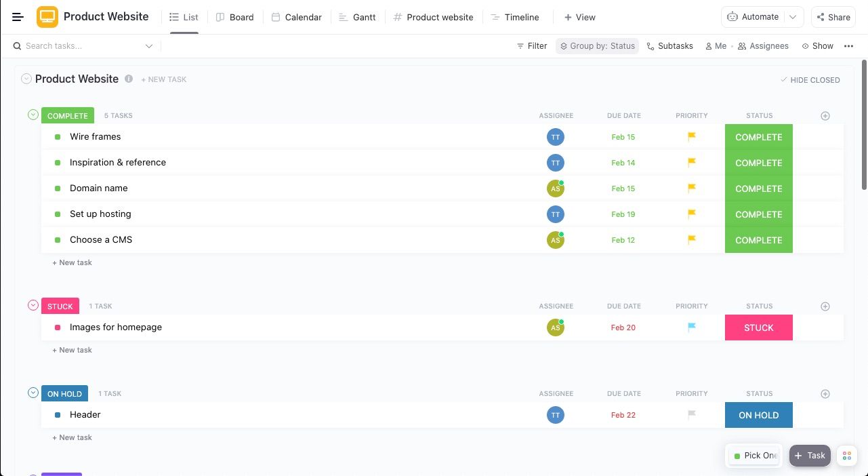The height and width of the screenshot is (476, 868).
Task: Click status square next to Wire frames
Action: pyautogui.click(x=58, y=137)
